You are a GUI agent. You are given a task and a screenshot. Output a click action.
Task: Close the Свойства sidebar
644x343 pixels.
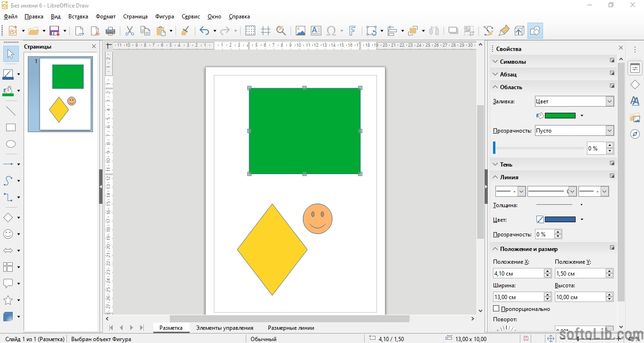tap(621, 48)
